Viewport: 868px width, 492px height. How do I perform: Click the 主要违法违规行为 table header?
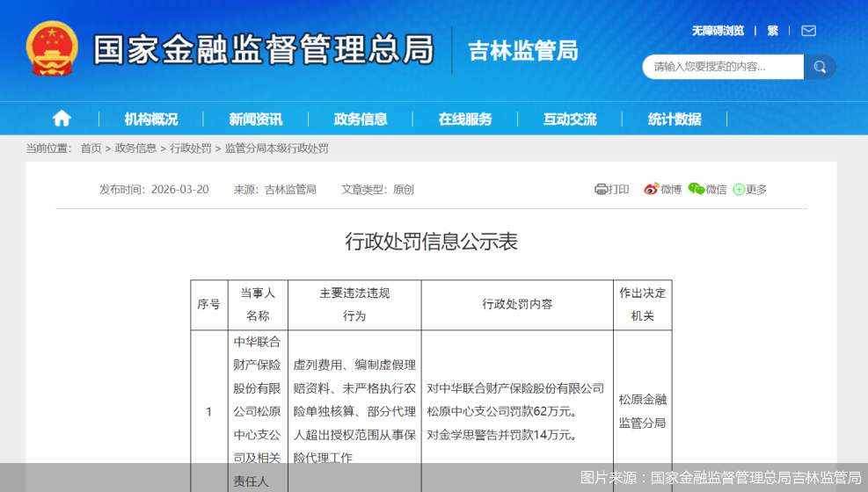click(x=354, y=305)
